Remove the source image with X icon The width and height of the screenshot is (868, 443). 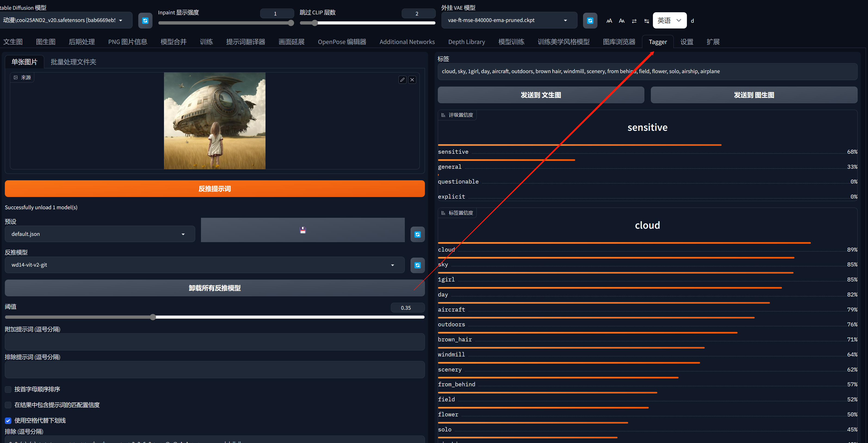[x=412, y=80]
